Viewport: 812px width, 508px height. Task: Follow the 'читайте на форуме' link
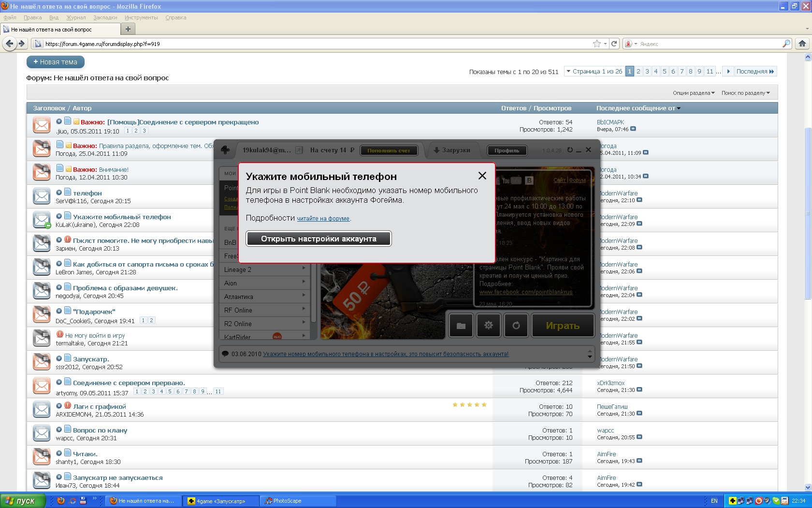pyautogui.click(x=323, y=219)
